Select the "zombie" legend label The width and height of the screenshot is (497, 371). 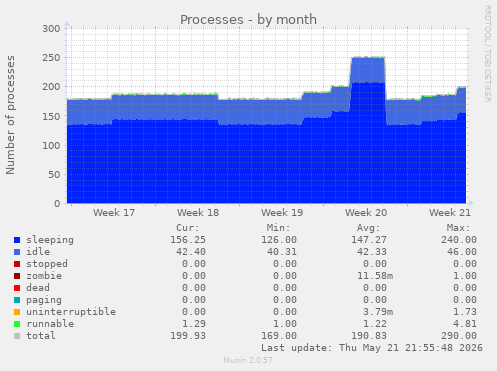point(44,276)
